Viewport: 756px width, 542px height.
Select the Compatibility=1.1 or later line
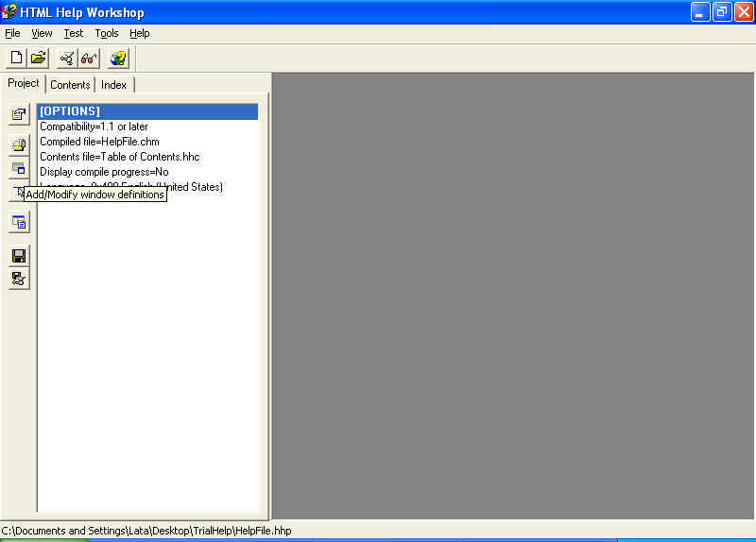pyautogui.click(x=94, y=127)
